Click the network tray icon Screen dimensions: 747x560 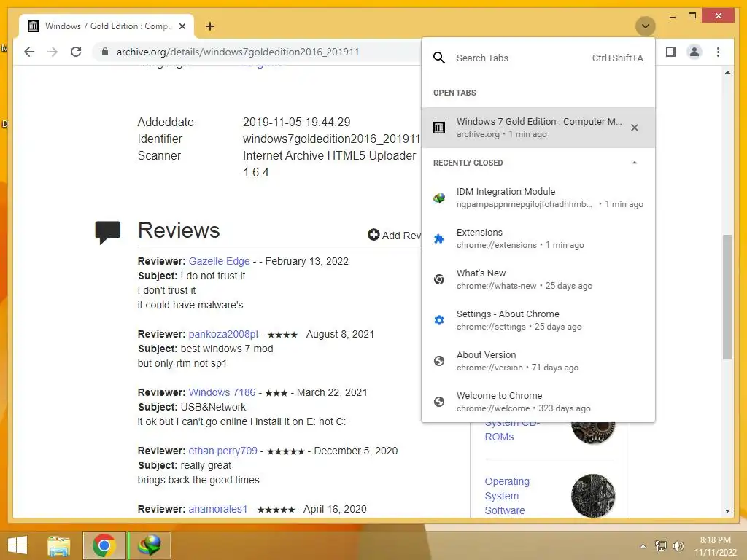(x=660, y=545)
